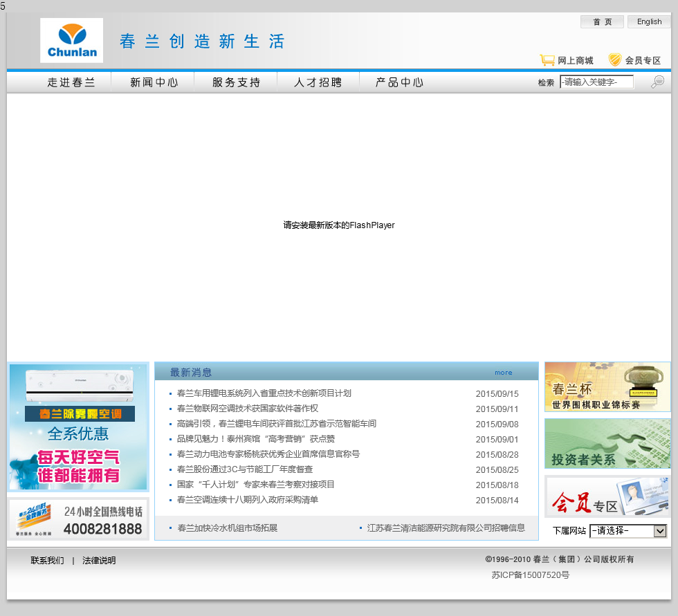
Task: Open the 服务支持 menu
Action: [236, 82]
